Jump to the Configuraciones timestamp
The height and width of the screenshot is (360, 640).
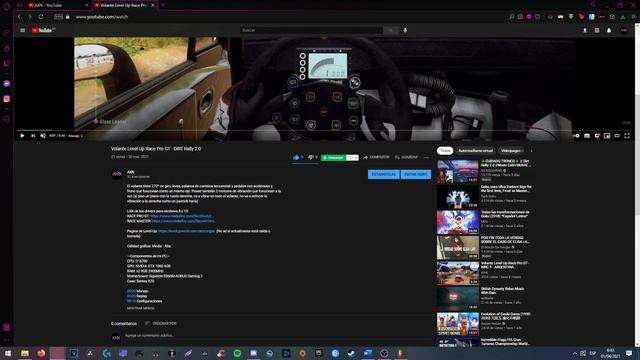(x=131, y=301)
